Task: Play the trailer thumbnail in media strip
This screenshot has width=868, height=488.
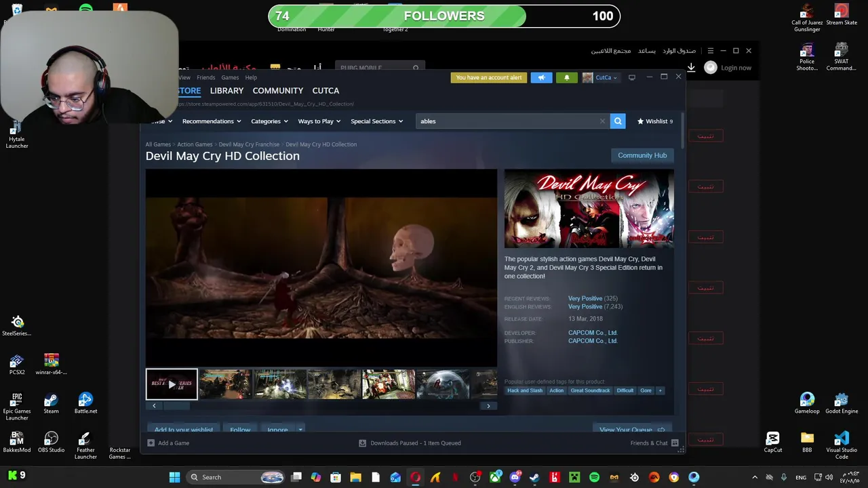Action: point(172,384)
